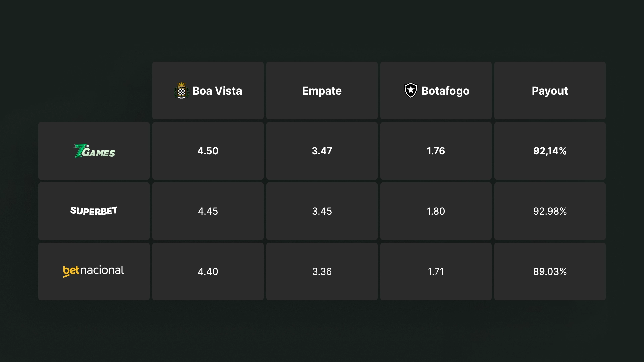Screen dimensions: 644x362
Task: Choose Superbet Botafogo odds 1.80
Action: click(x=436, y=211)
